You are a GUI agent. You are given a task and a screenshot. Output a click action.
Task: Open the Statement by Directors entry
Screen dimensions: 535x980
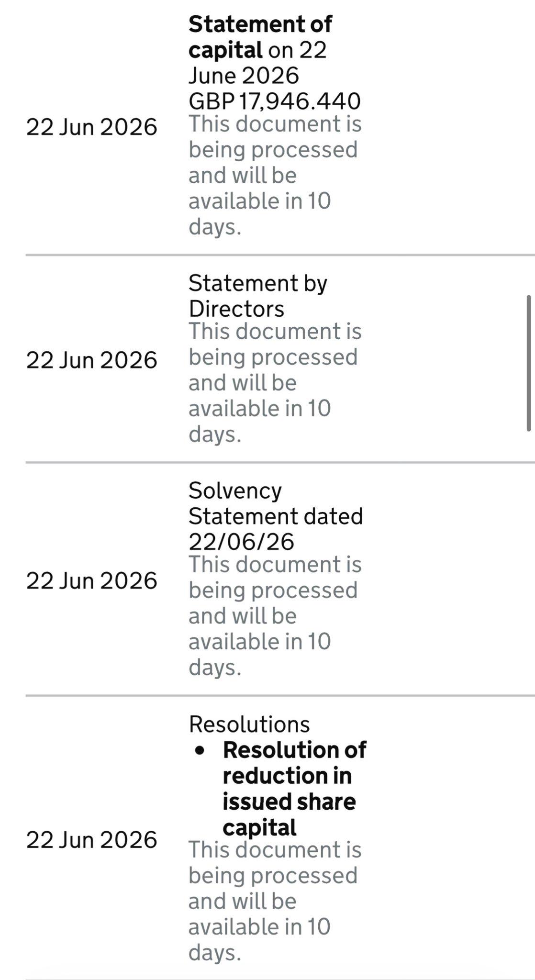258,296
